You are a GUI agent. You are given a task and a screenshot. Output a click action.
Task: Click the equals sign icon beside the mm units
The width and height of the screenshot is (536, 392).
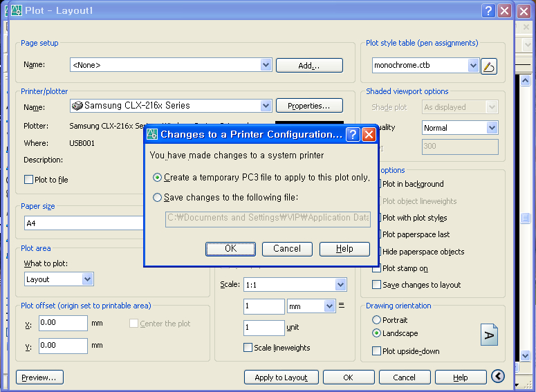[x=341, y=305]
